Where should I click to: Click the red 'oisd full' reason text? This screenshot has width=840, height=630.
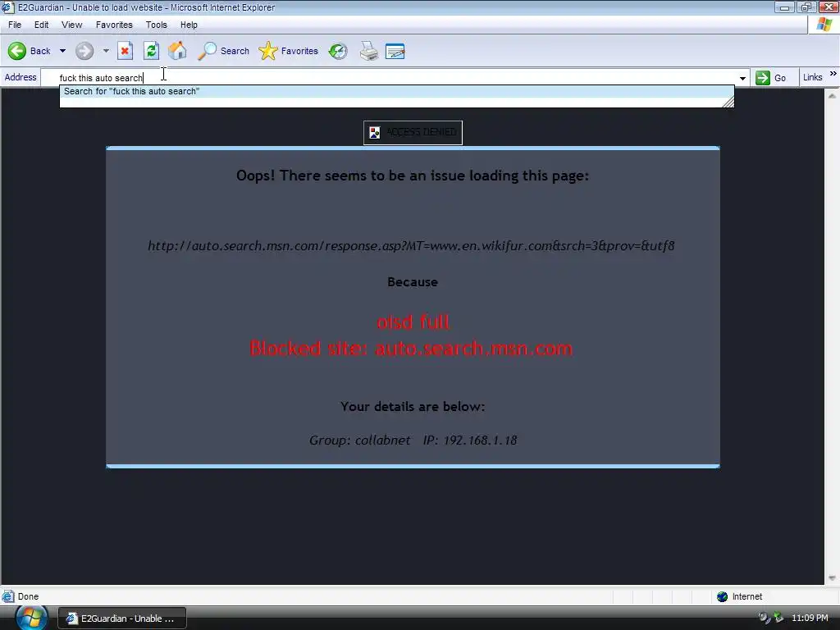[413, 322]
